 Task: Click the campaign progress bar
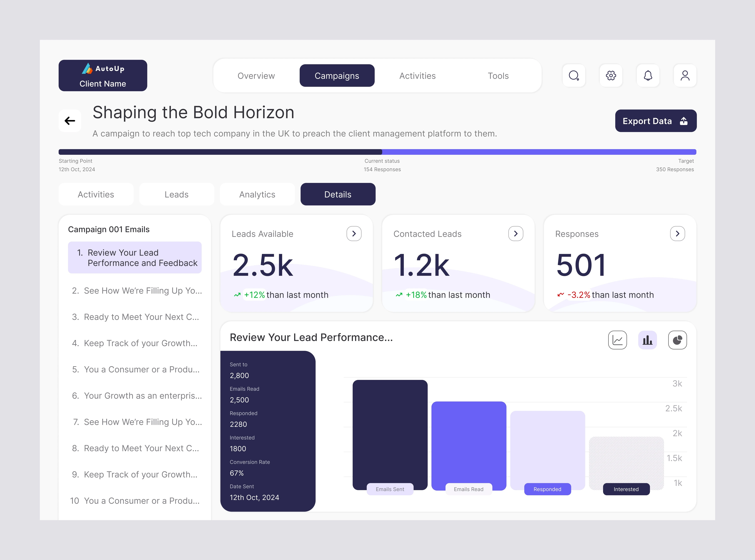[377, 152]
